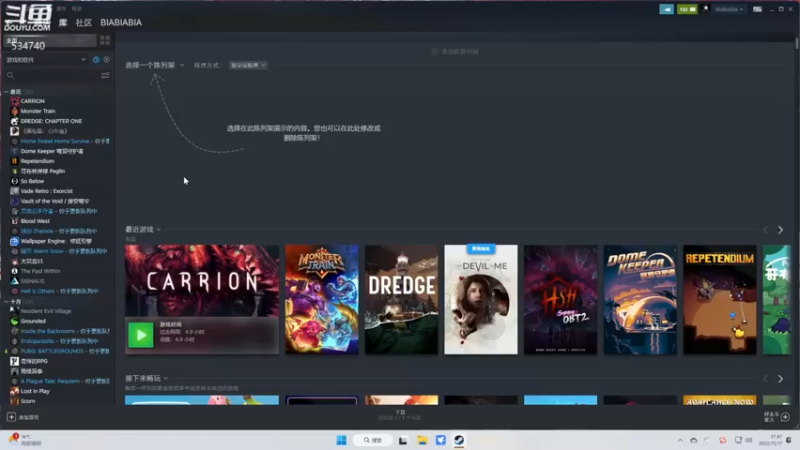This screenshot has width=800, height=450.
Task: Open the Home Sweet Home Survive cover
Action: pyautogui.click(x=560, y=299)
